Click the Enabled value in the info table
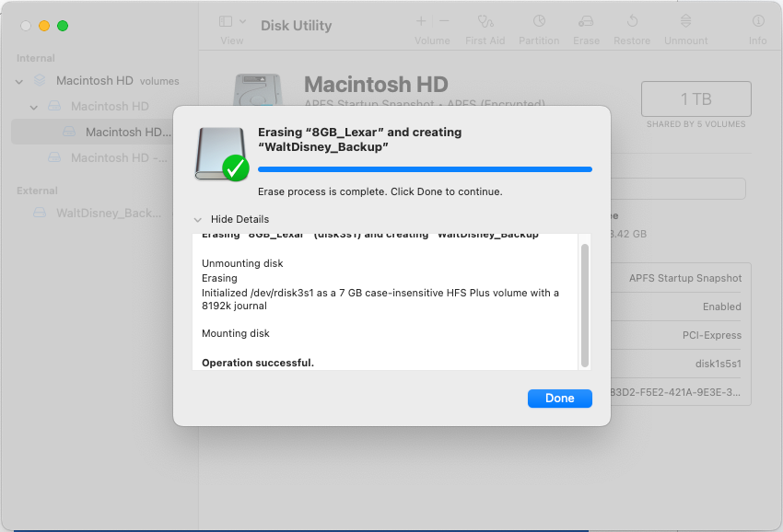 pyautogui.click(x=721, y=306)
